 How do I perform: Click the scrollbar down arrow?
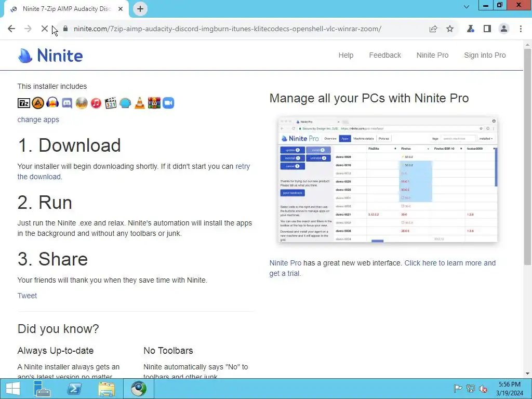[528, 374]
